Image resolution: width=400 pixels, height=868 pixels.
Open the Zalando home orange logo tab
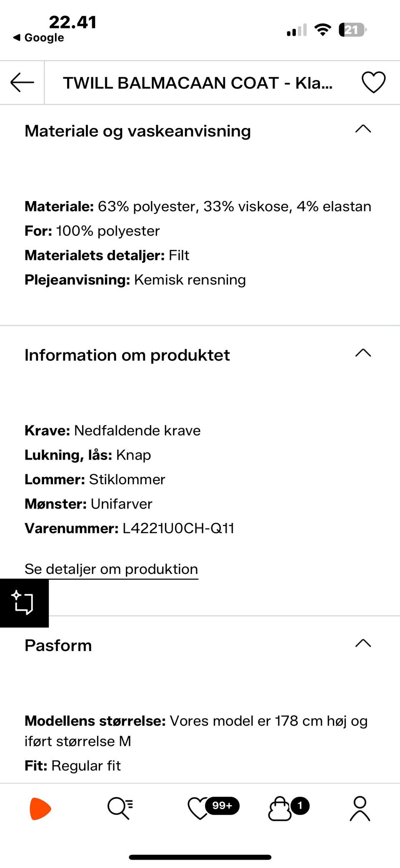coord(40,808)
